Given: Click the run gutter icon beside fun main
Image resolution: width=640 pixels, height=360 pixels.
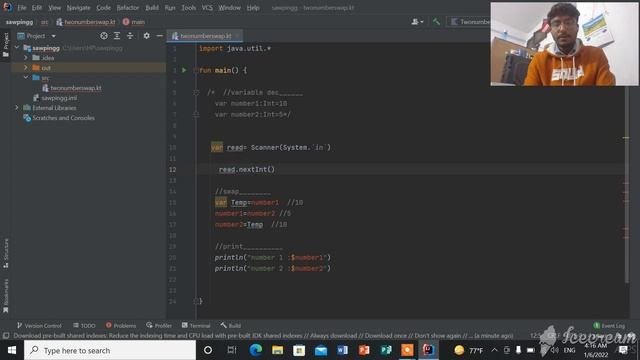Looking at the screenshot, I should pyautogui.click(x=184, y=70).
